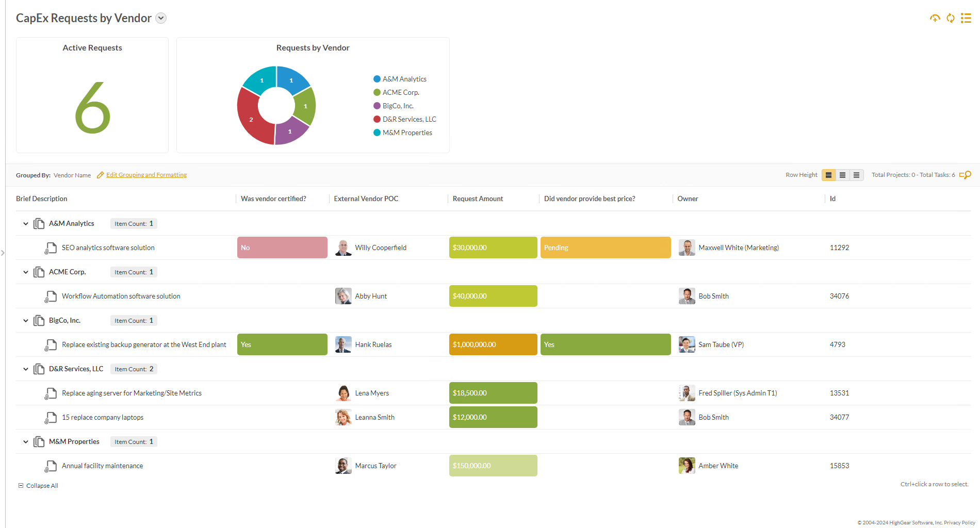
Task: Open Edit Grouping and Formatting link
Action: click(146, 175)
